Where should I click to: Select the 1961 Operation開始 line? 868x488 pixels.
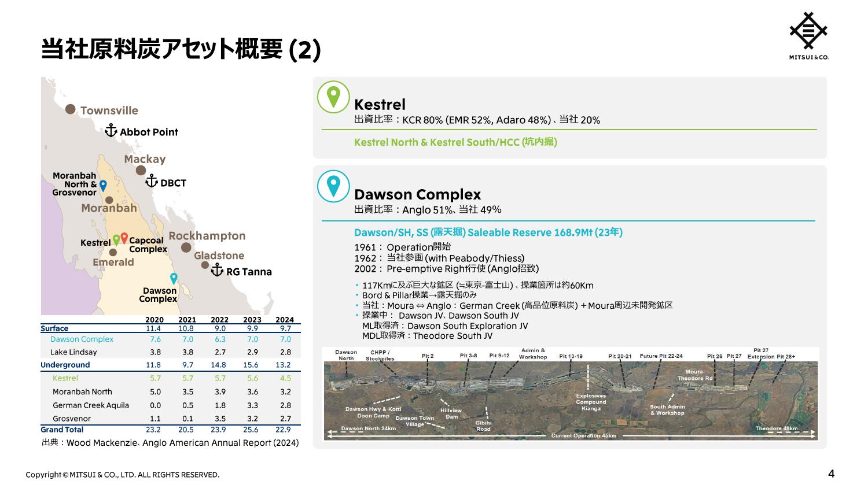click(402, 247)
